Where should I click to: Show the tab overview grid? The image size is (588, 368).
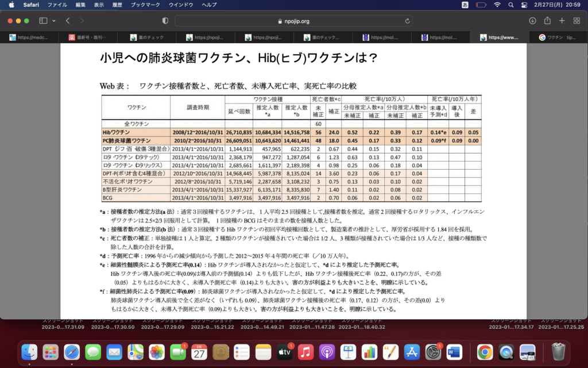[576, 21]
